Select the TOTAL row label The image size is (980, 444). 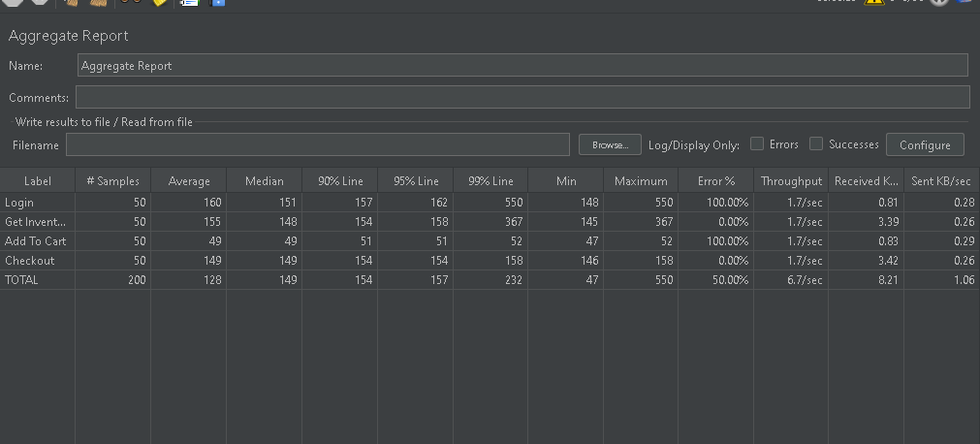coord(21,279)
